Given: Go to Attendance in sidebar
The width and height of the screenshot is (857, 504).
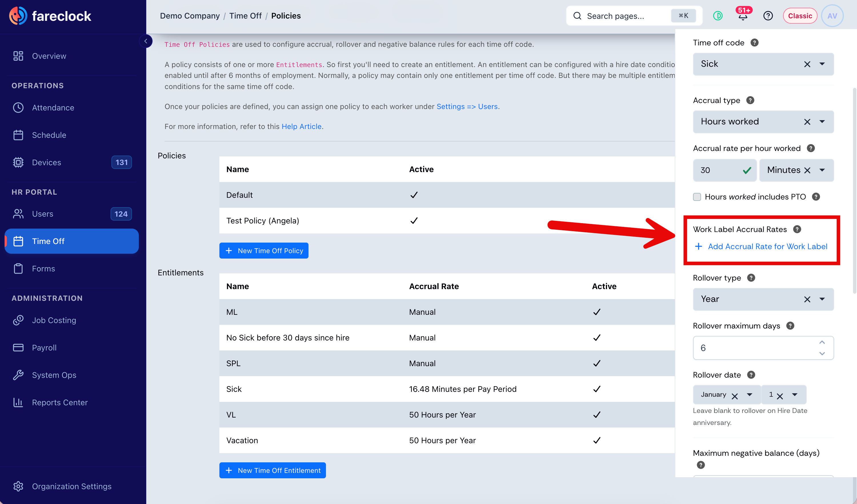Looking at the screenshot, I should [53, 107].
